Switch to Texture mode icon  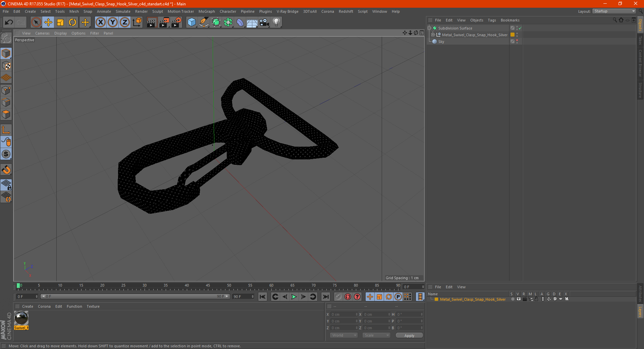(x=6, y=66)
